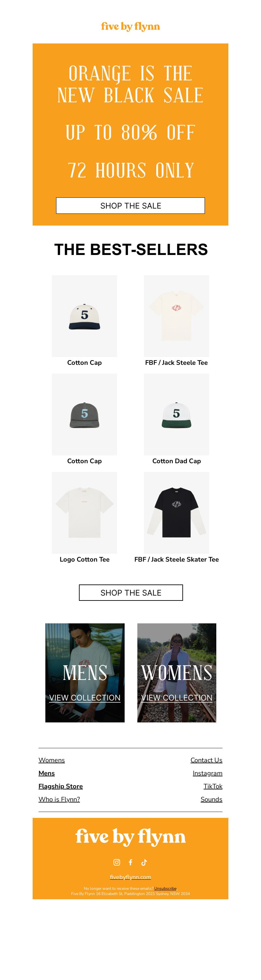Open the Logo Cotton Tee product image
Image resolution: width=261 pixels, height=980 pixels.
coord(84,513)
